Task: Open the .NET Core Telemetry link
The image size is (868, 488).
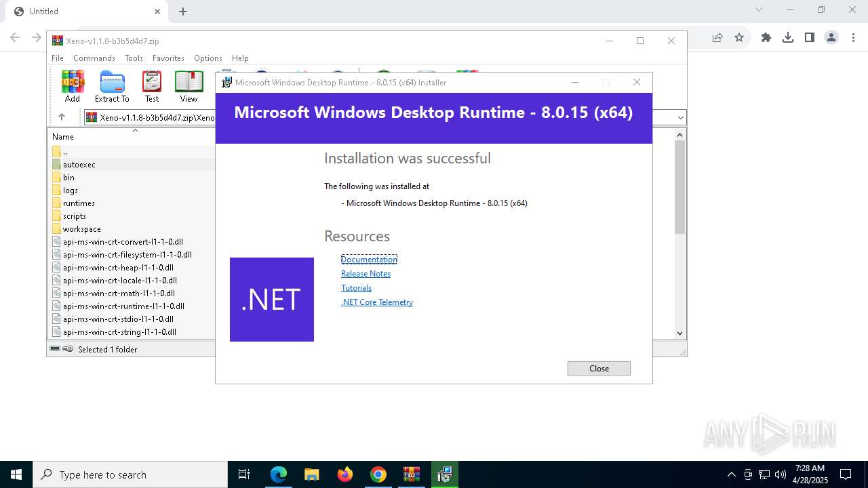Action: (x=377, y=302)
